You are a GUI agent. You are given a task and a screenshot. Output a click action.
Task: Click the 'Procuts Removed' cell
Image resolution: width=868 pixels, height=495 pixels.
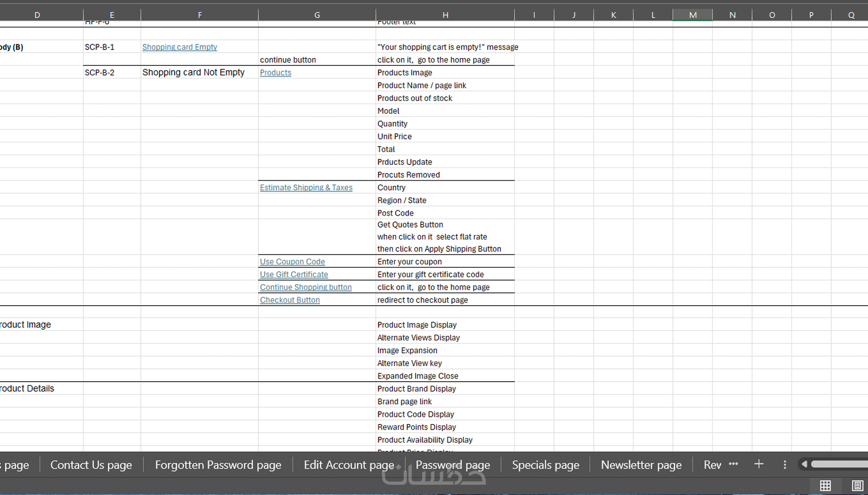tap(445, 175)
